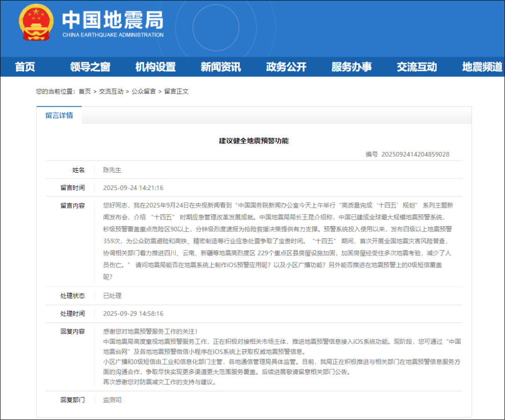The height and width of the screenshot is (420, 505).
Task: Click the status value 已处理
Action: (112, 296)
